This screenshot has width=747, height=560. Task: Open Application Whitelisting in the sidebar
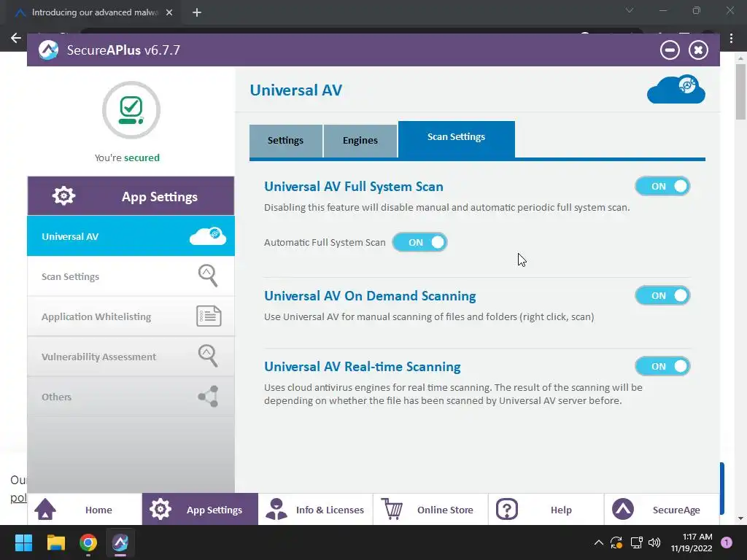click(x=131, y=316)
